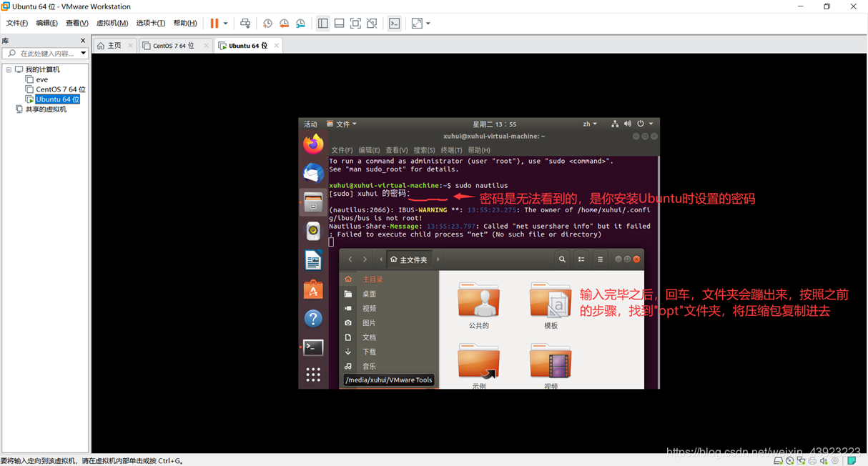Image resolution: width=868 pixels, height=466 pixels.
Task: Open terminal 搜索(S) menu
Action: tap(424, 150)
